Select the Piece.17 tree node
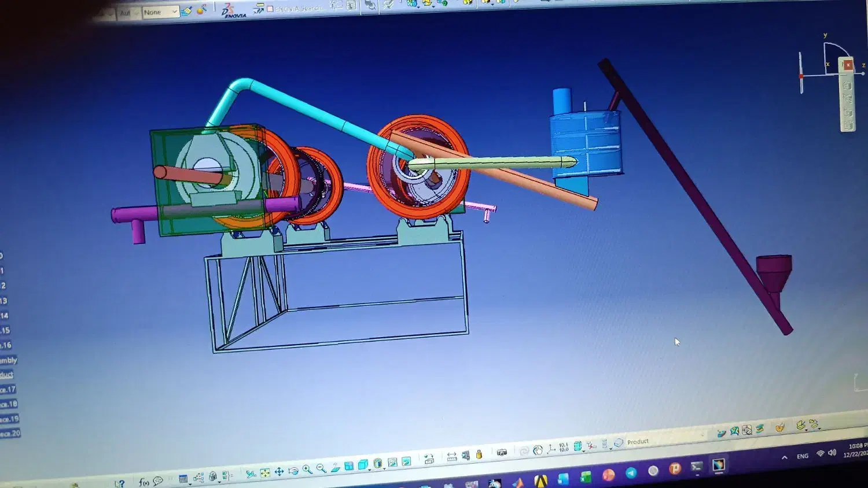868x488 pixels. pos(8,389)
